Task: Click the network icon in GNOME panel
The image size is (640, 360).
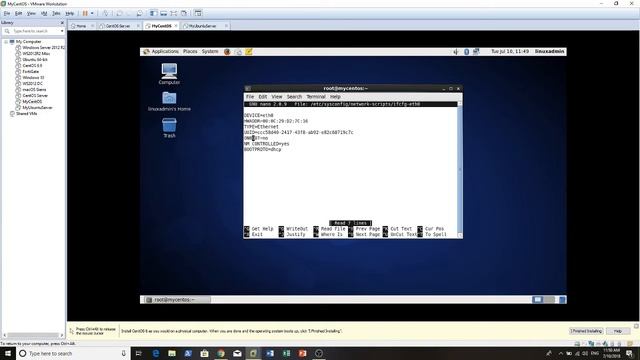Action: click(x=476, y=51)
